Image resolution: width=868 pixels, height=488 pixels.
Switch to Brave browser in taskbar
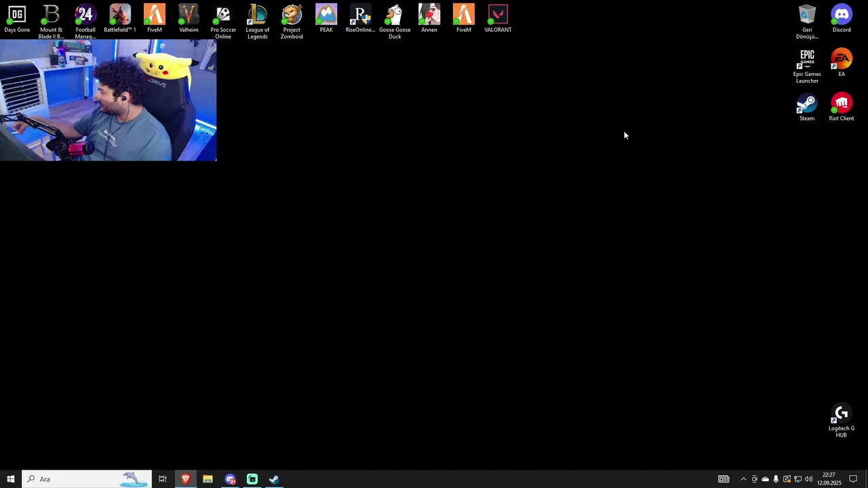click(x=185, y=479)
